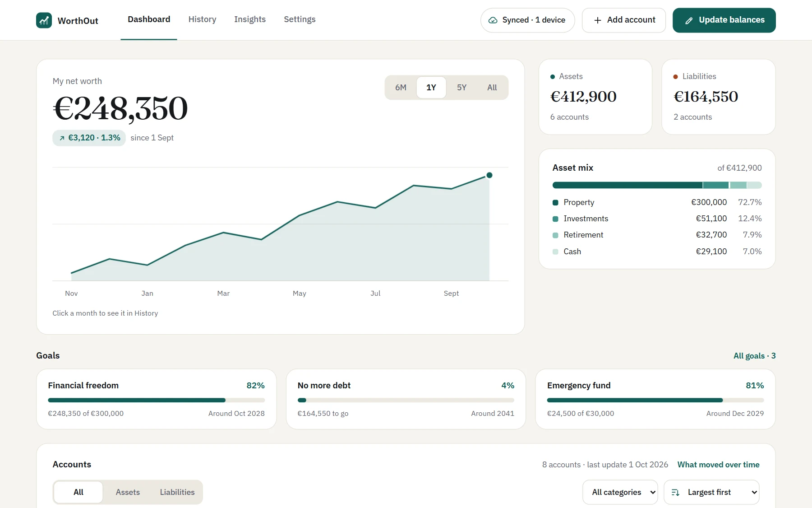
Task: Click the Cash €29,100 value
Action: [711, 252]
